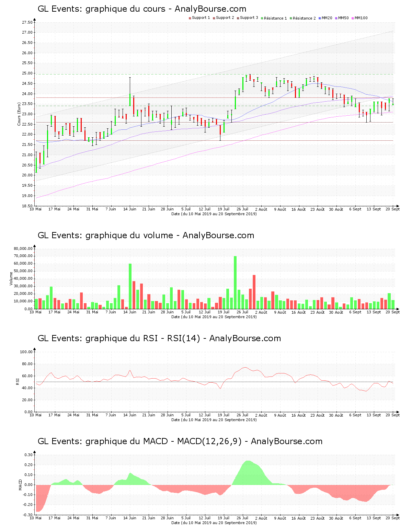The image size is (412, 532).
Task: Select the 'MM100' legend label
Action: pyautogui.click(x=361, y=18)
